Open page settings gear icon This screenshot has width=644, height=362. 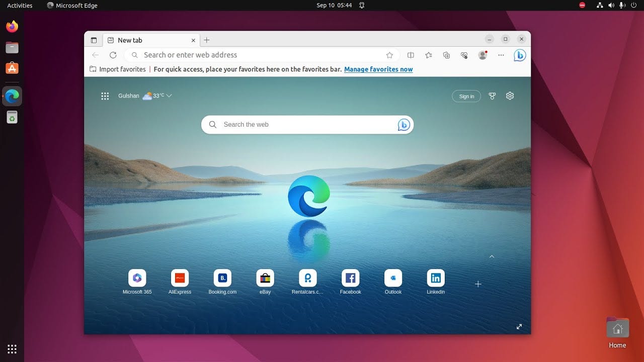click(x=510, y=96)
